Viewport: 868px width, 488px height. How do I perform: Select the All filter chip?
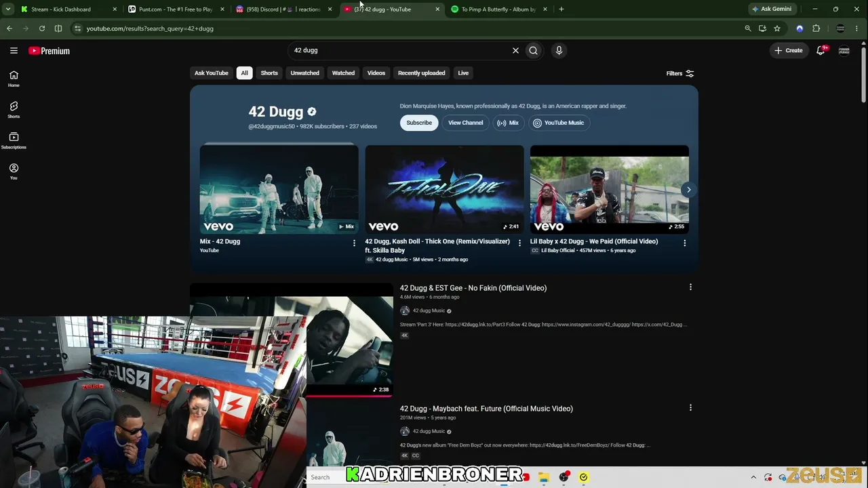244,73
